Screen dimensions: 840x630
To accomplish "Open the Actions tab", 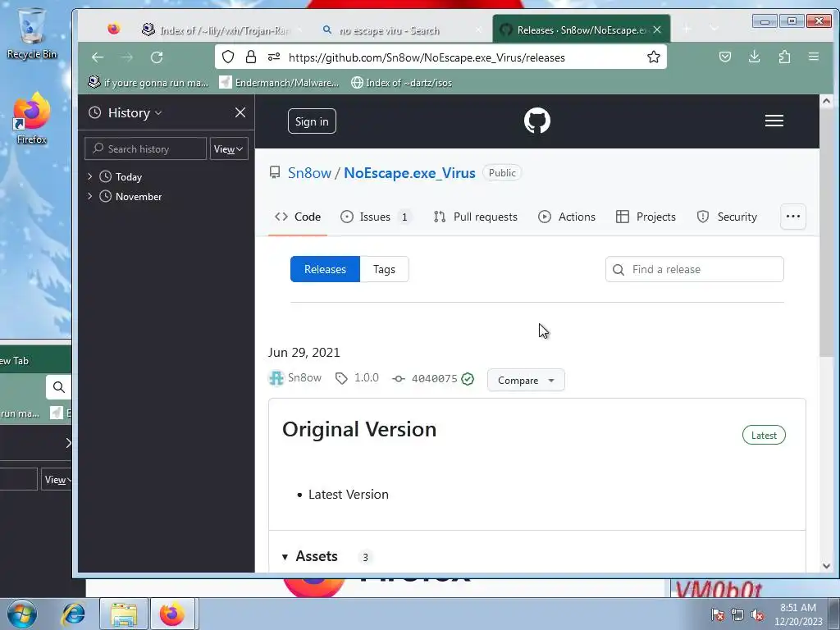I will pyautogui.click(x=566, y=217).
